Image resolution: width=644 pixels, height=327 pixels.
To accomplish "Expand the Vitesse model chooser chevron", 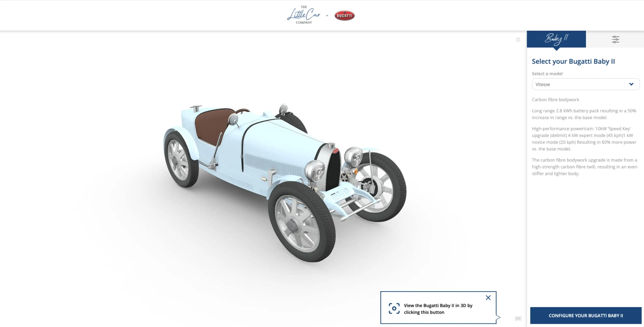I will pyautogui.click(x=631, y=84).
